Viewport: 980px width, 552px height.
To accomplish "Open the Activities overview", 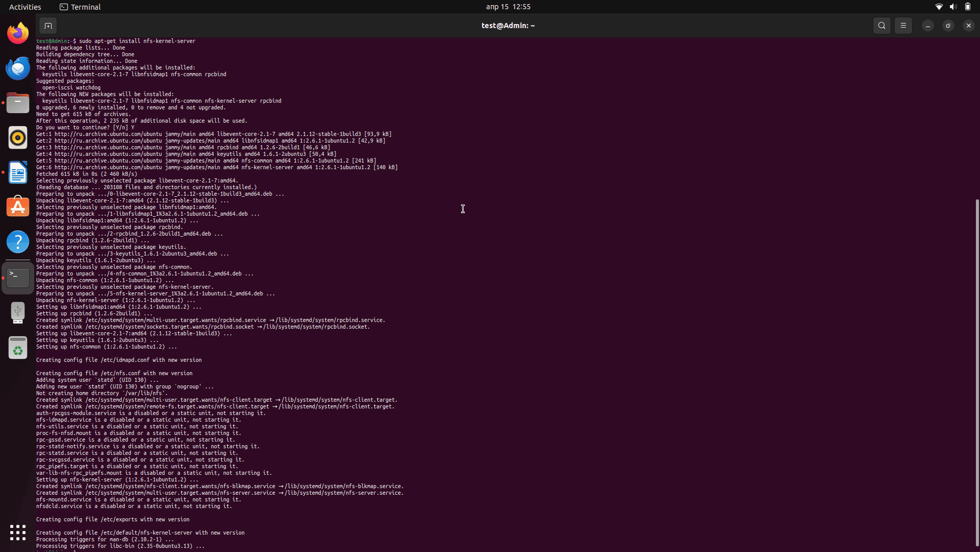I will pyautogui.click(x=25, y=7).
